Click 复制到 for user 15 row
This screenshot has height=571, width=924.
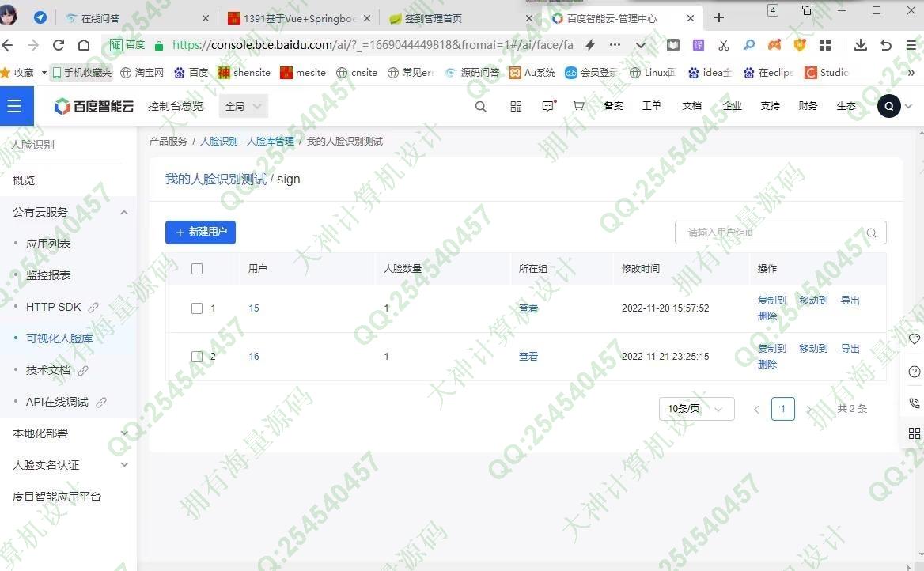772,300
